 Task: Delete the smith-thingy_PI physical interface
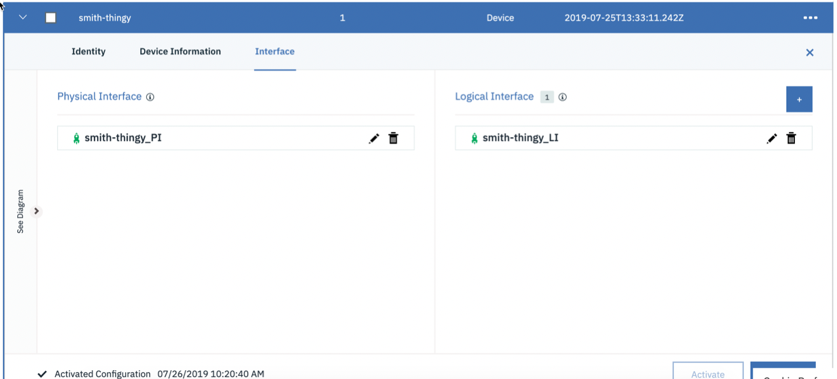pos(393,138)
